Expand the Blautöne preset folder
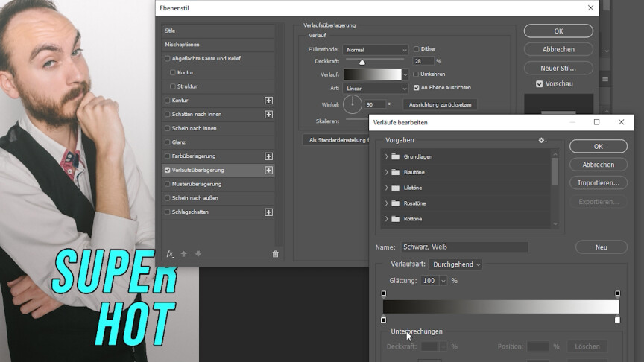 (x=386, y=172)
